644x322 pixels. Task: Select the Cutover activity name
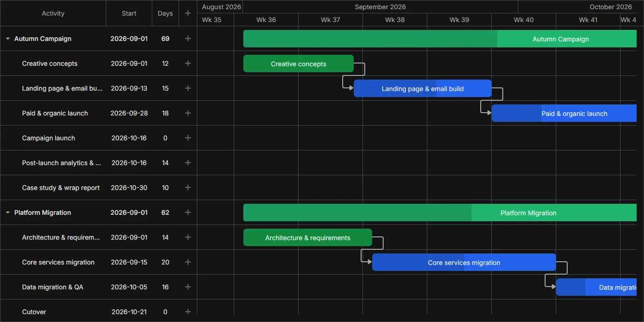point(34,312)
